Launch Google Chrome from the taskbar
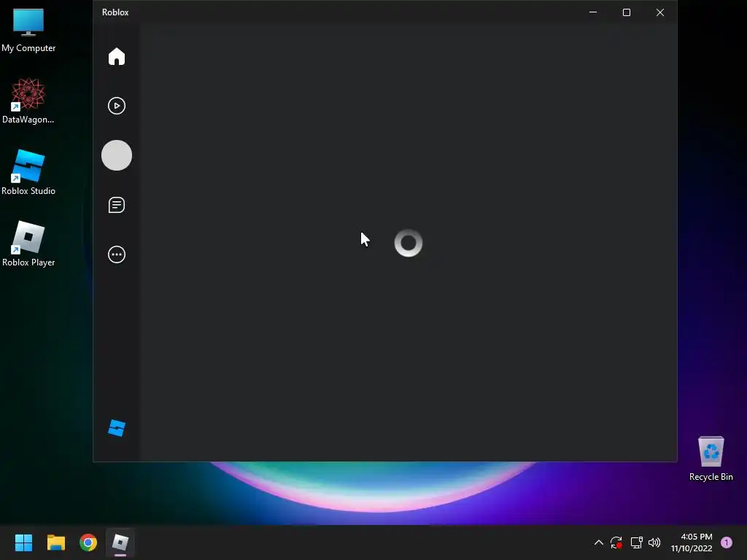The height and width of the screenshot is (560, 747). [88, 542]
